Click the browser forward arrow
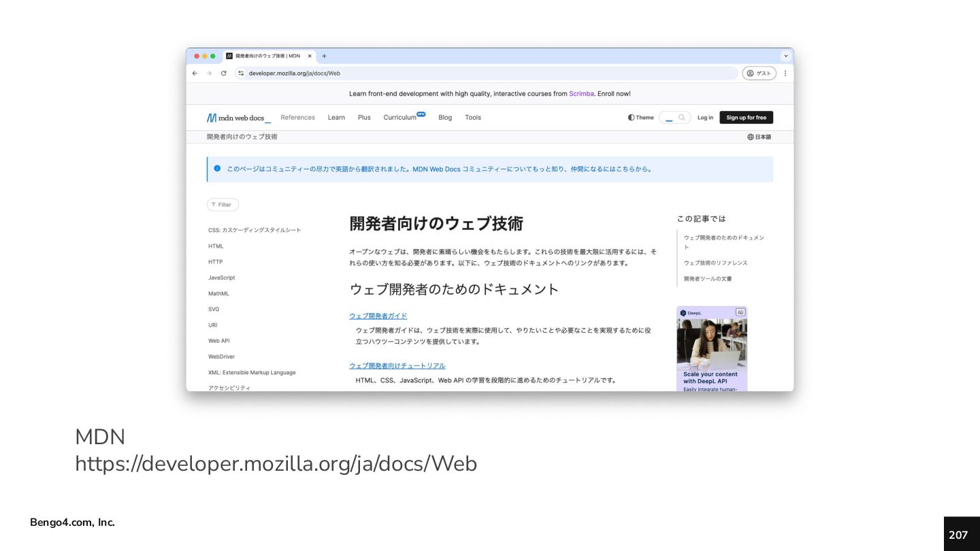980x551 pixels. (x=209, y=73)
